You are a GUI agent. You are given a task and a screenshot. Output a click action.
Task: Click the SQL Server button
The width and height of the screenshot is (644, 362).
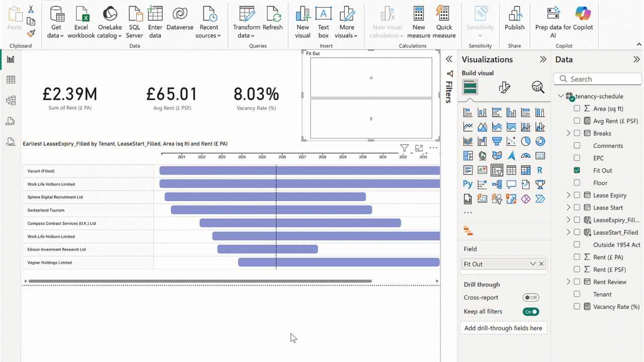pos(135,23)
